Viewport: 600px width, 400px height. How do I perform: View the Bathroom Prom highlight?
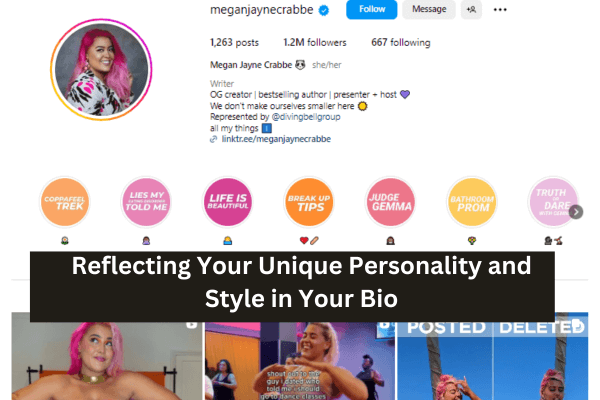coord(472,202)
